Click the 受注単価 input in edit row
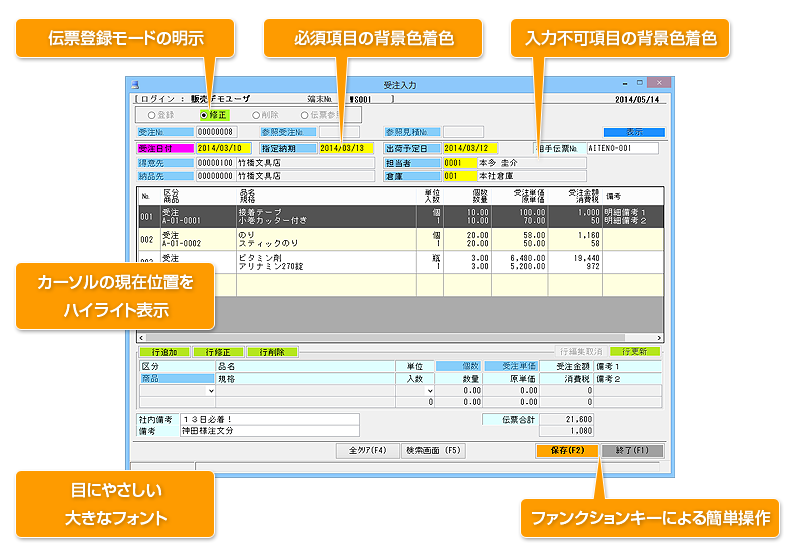Screen dimensions: 800x559 [x=511, y=391]
